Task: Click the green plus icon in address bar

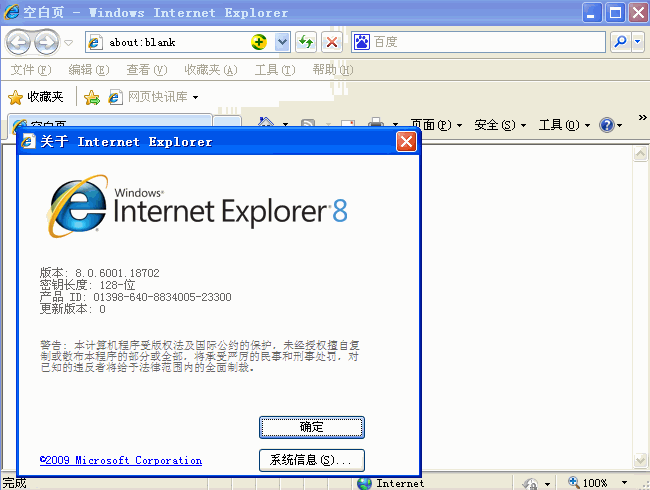Action: 259,42
